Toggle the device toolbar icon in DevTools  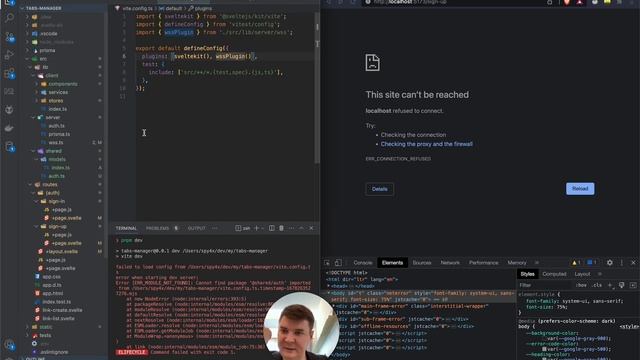tap(338, 263)
